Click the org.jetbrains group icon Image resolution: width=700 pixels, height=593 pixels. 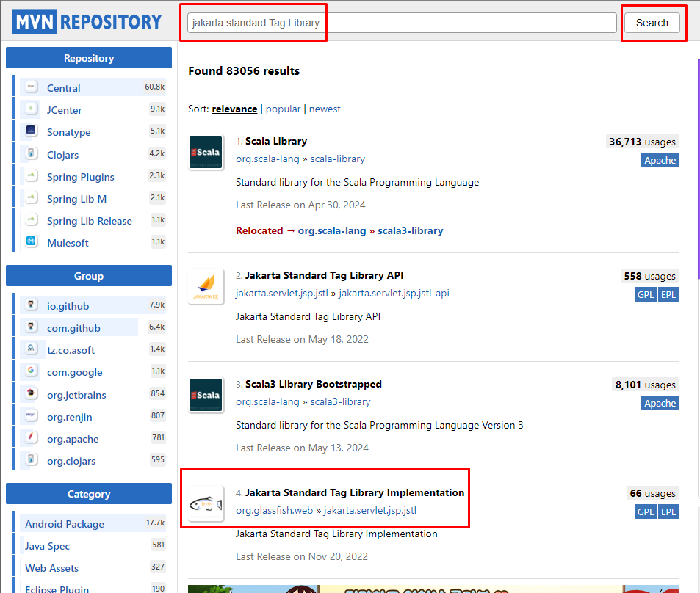point(31,393)
